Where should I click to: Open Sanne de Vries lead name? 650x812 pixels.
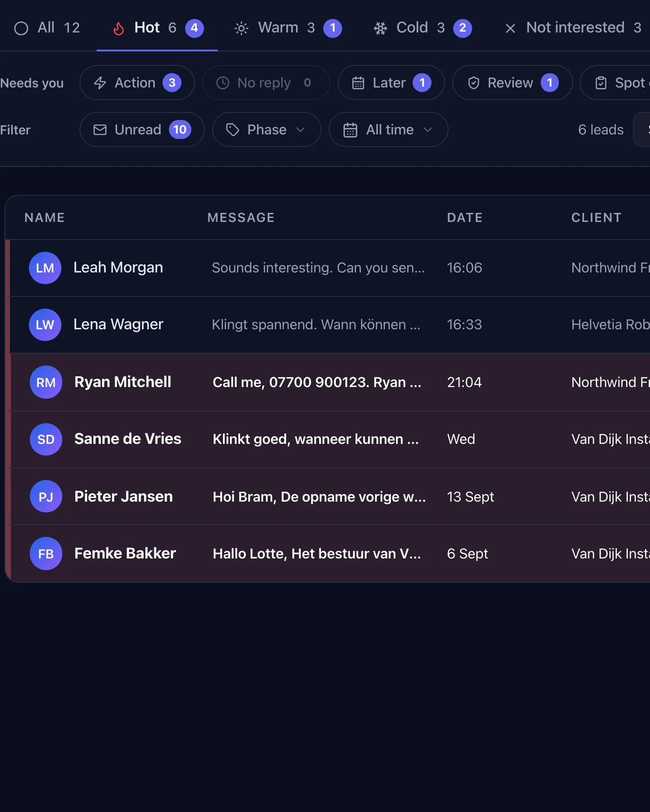pyautogui.click(x=128, y=439)
